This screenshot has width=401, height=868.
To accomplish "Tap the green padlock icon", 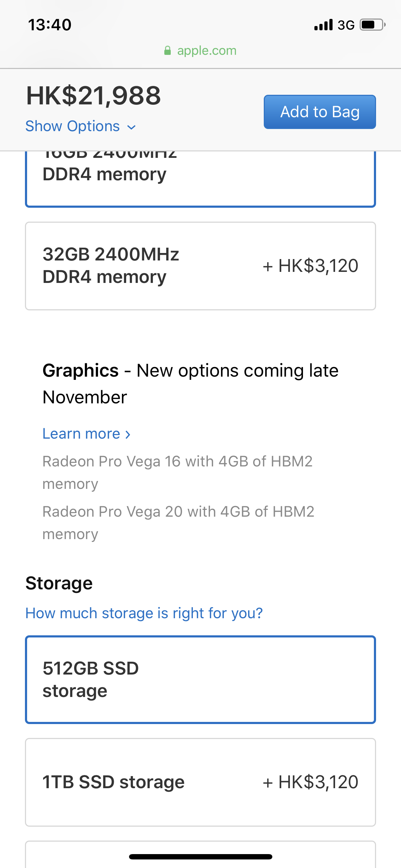I will (167, 51).
